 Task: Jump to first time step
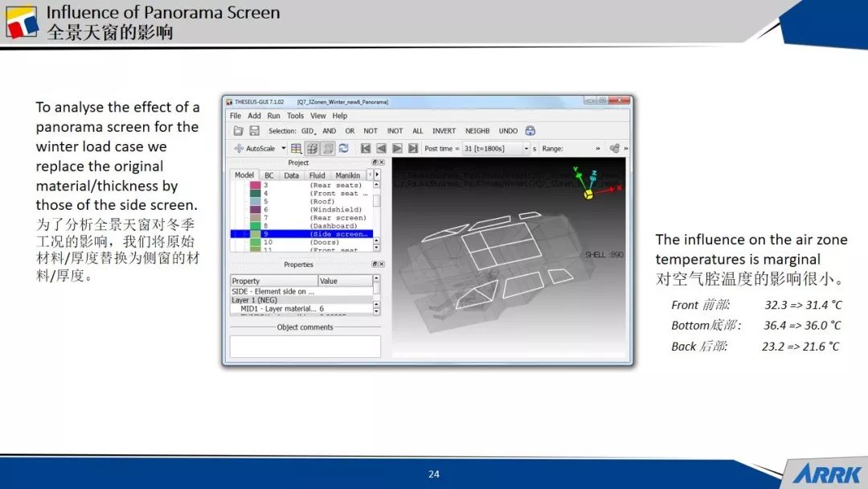(366, 149)
